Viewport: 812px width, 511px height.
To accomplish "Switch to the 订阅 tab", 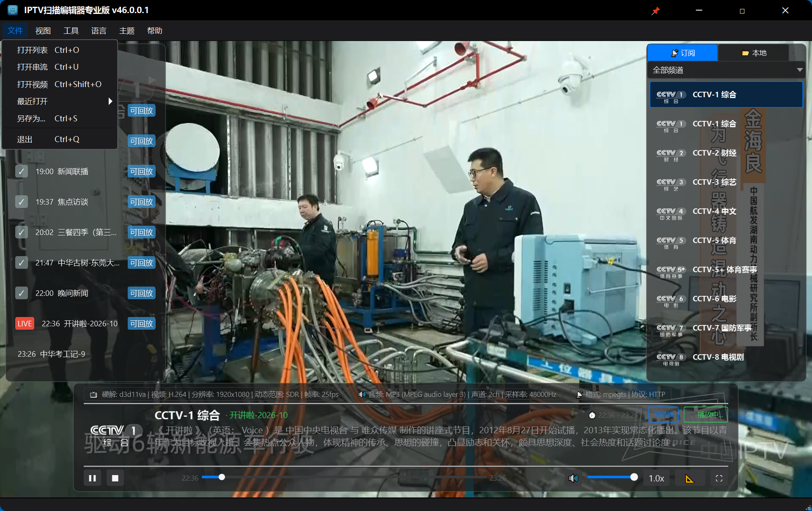I will 683,53.
